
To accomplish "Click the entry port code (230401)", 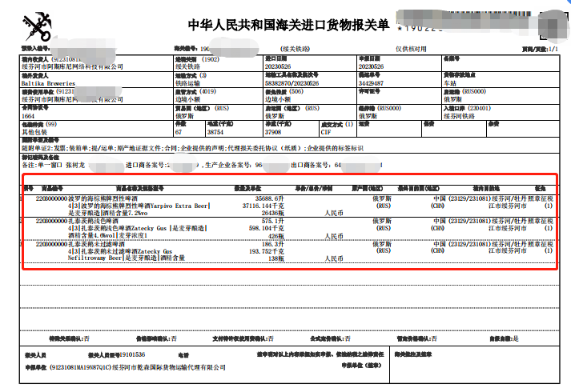I will tap(477, 108).
